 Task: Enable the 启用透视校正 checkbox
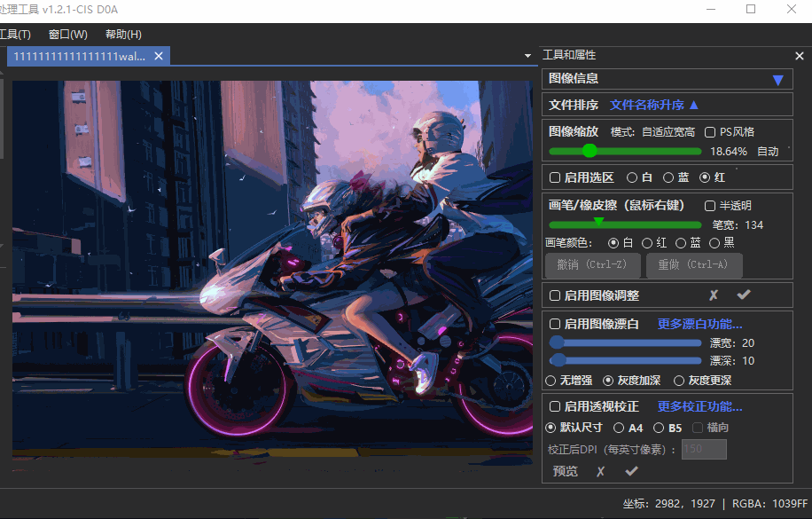[x=555, y=406]
